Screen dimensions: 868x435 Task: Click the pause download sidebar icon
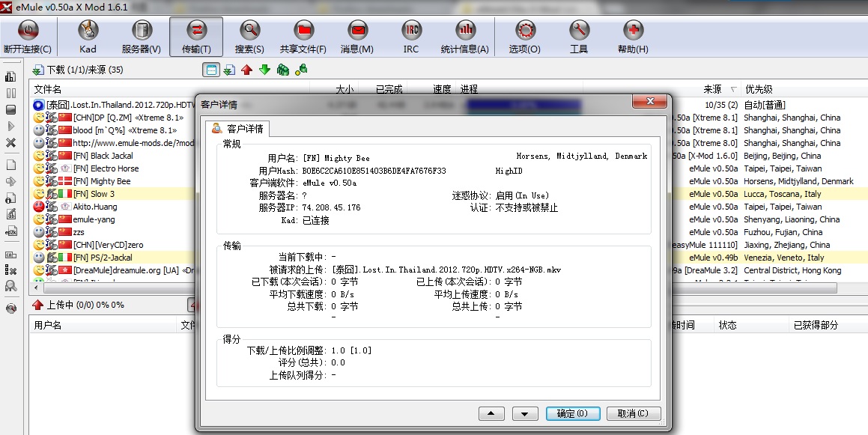10,93
